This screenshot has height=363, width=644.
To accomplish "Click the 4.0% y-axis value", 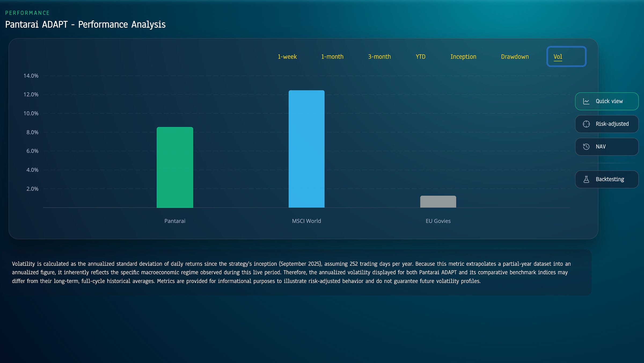I will click(x=32, y=170).
